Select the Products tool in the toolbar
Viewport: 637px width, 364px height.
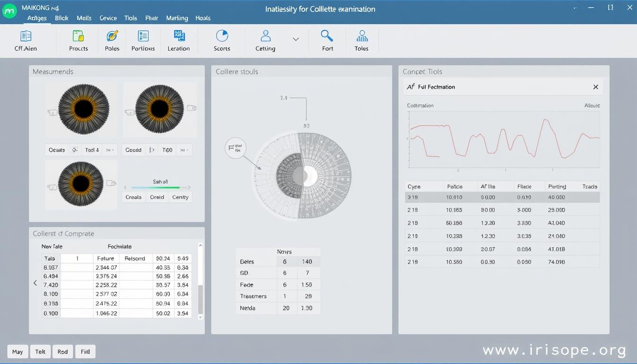(78, 40)
